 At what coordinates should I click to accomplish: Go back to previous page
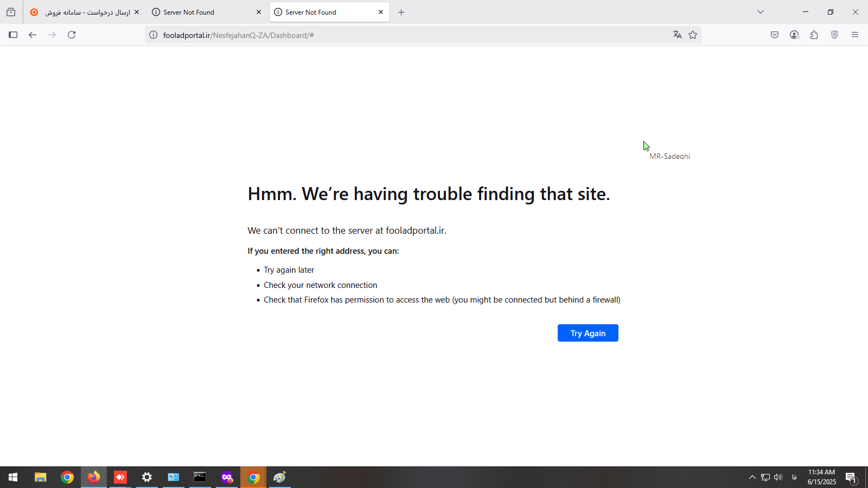[33, 35]
